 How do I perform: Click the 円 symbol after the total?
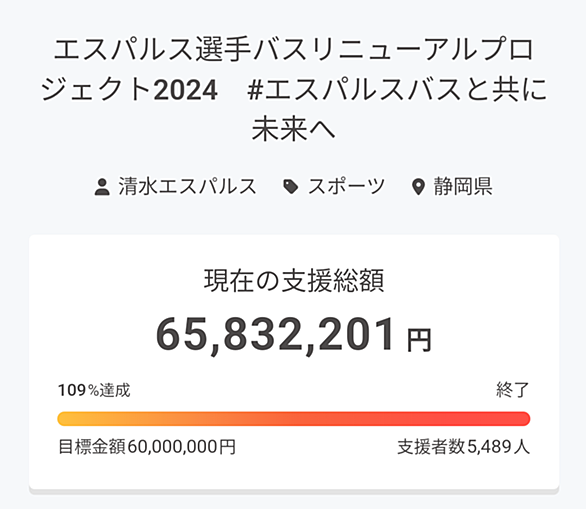(419, 340)
